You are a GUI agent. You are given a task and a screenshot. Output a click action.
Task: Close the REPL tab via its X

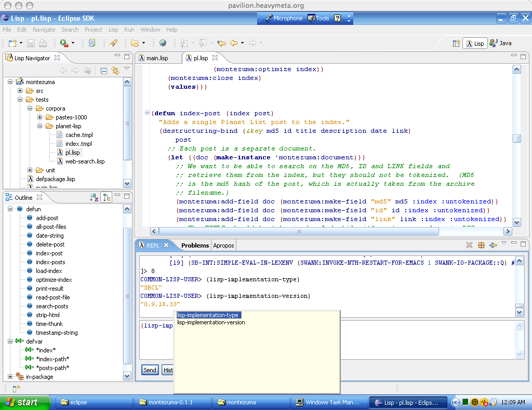[166, 244]
